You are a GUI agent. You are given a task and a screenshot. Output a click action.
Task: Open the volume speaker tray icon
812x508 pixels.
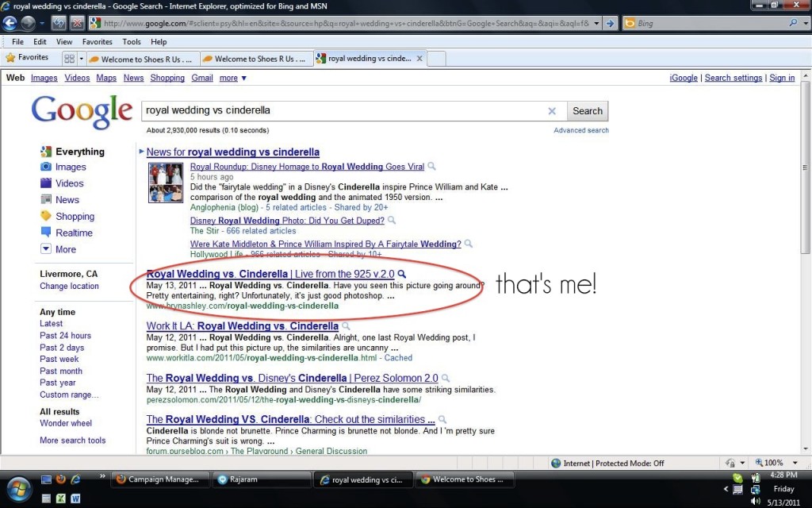tap(756, 502)
